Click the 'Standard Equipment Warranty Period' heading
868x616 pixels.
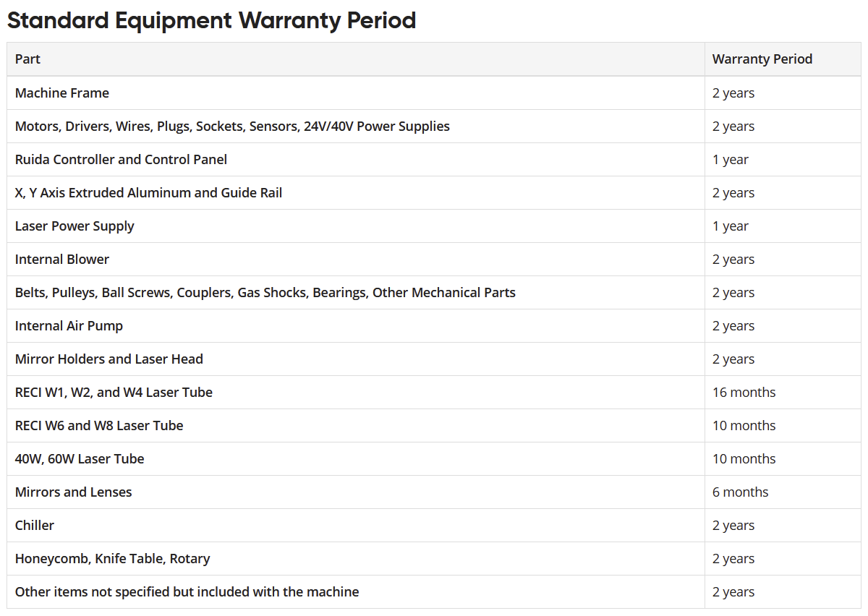[x=211, y=20]
